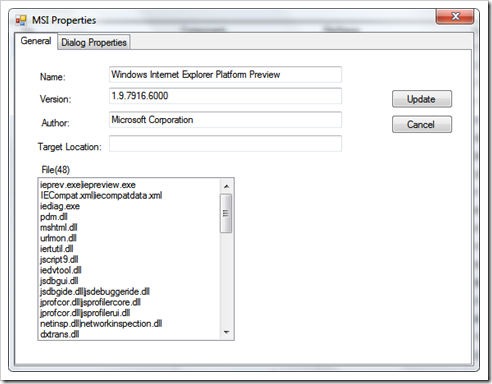
Task: Select dxtrans.dll in file list
Action: pyautogui.click(x=129, y=334)
